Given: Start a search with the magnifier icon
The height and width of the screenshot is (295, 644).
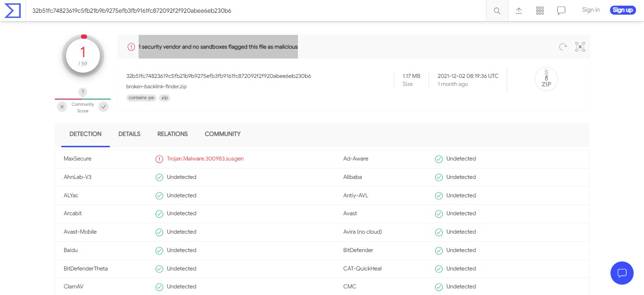Looking at the screenshot, I should 497,10.
